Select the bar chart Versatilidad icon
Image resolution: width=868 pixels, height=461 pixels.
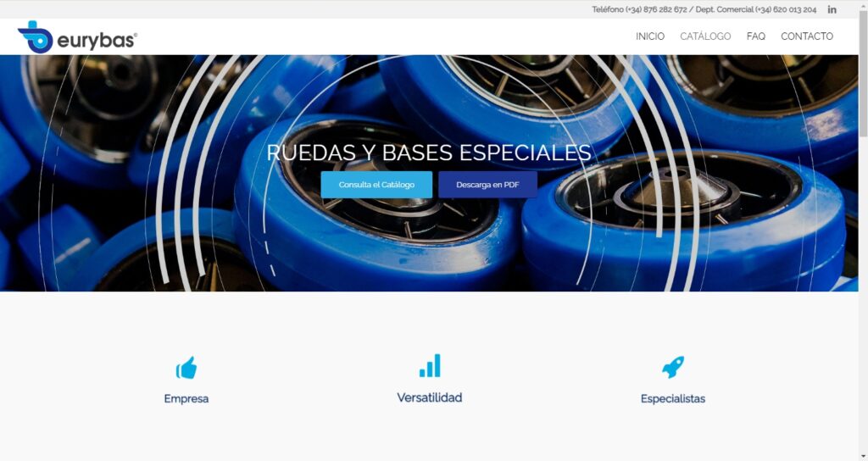pos(430,366)
